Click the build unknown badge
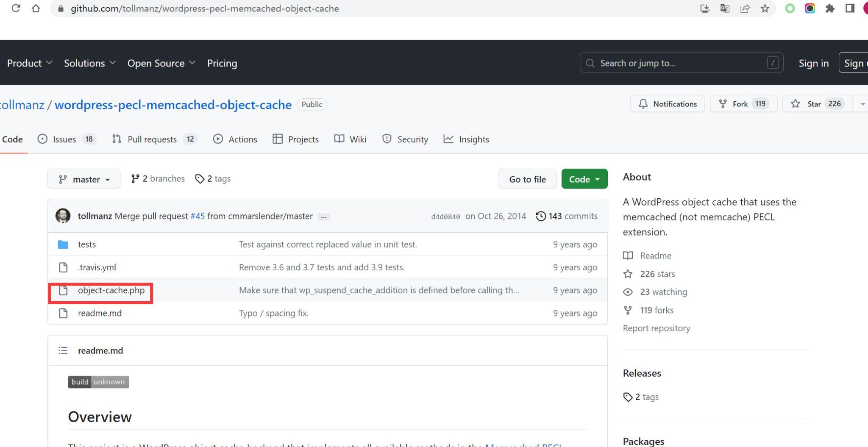868x447 pixels. click(x=98, y=382)
